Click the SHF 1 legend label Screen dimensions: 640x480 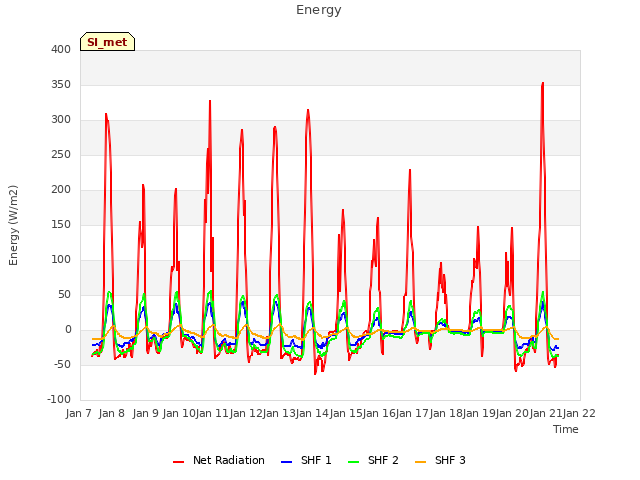[316, 460]
